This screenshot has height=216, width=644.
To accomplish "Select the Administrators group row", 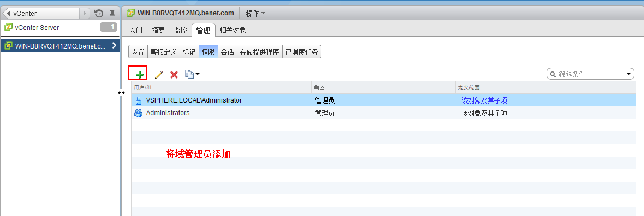I will pos(383,112).
